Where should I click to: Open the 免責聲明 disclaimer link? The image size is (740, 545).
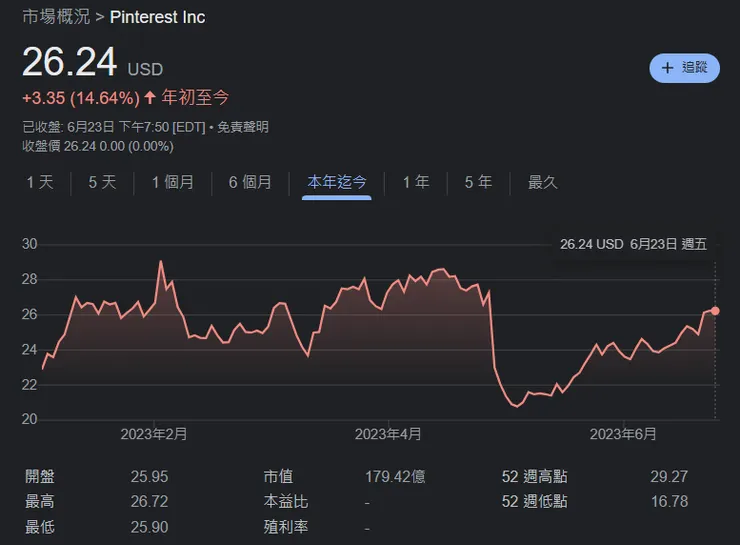243,127
